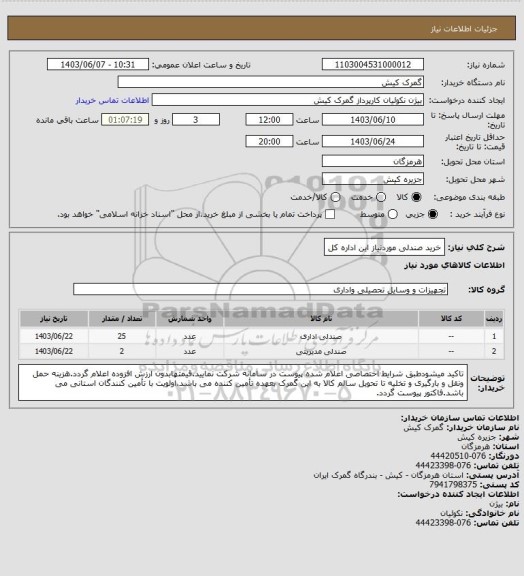Click the validity time field 20:00

point(269,141)
